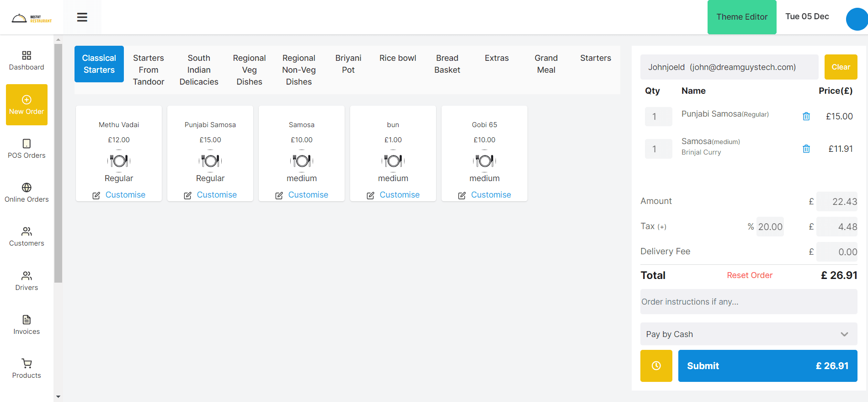868x402 pixels.
Task: Click the yellow clock schedule button
Action: point(656,366)
